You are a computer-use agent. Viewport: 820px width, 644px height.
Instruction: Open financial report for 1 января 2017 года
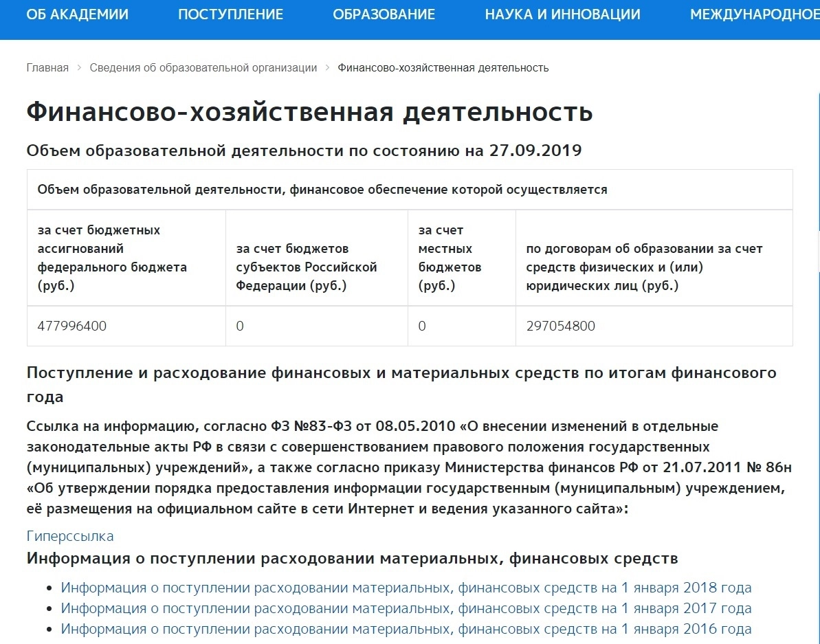click(406, 608)
